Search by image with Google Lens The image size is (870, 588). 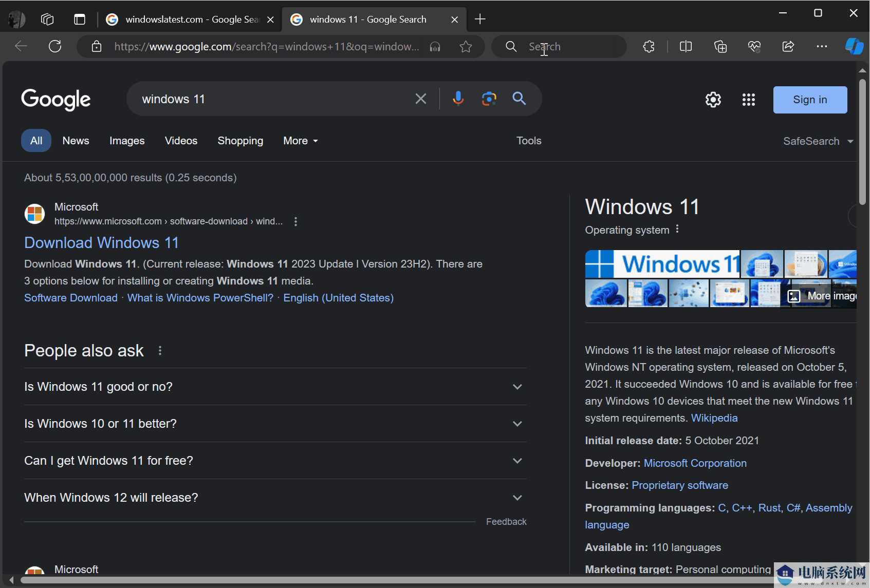point(489,98)
